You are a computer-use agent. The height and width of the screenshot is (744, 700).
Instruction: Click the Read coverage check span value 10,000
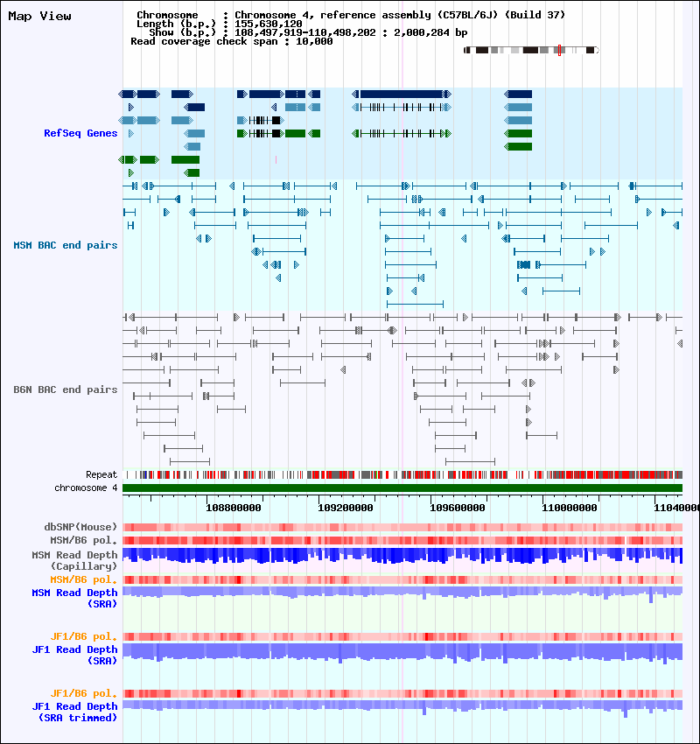314,41
